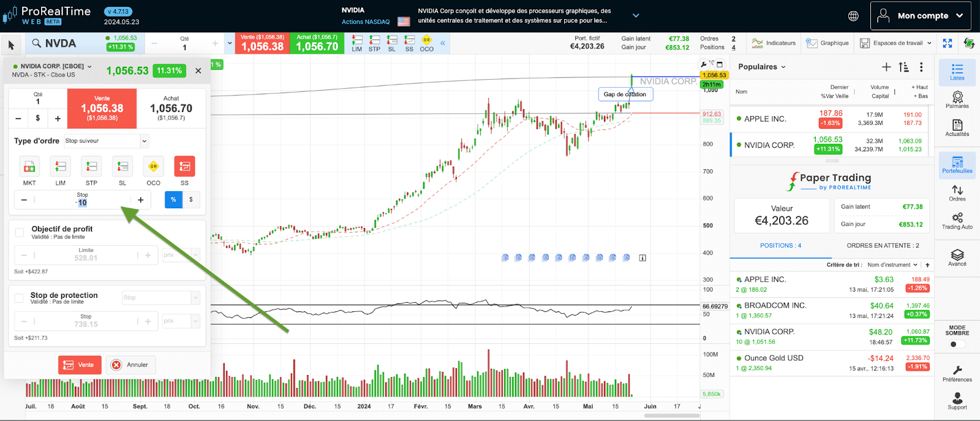
Task: Collapse the order toolbar with double chevron
Action: pos(442,43)
